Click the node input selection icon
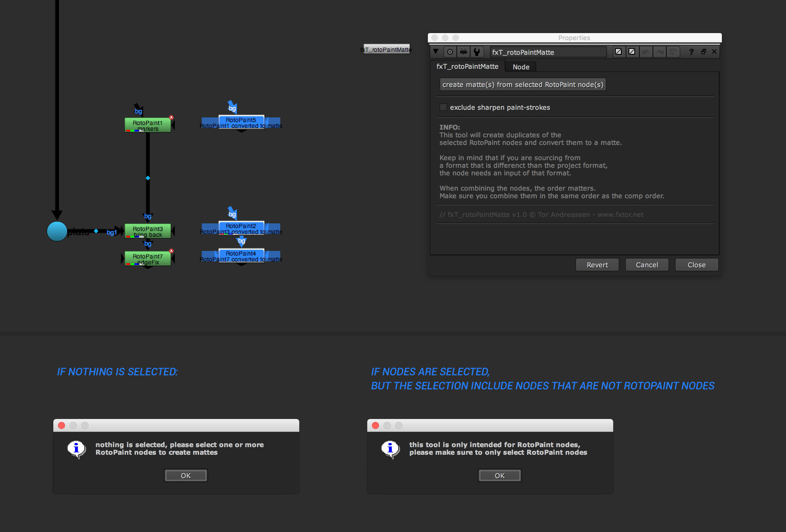The height and width of the screenshot is (532, 786). (x=463, y=52)
